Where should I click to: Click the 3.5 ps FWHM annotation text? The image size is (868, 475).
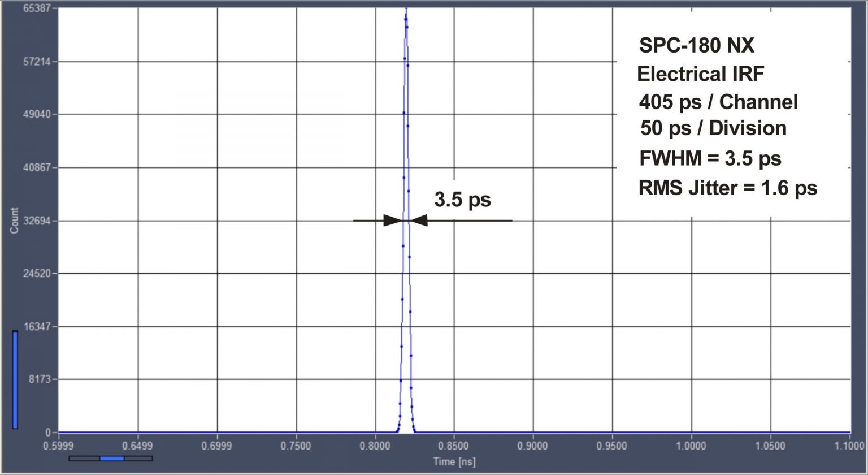point(462,200)
